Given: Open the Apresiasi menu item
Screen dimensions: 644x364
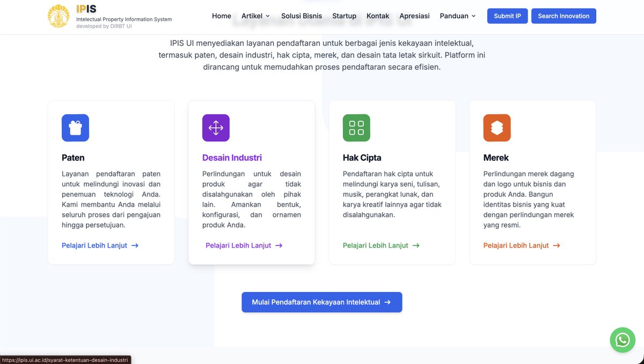Looking at the screenshot, I should (415, 16).
